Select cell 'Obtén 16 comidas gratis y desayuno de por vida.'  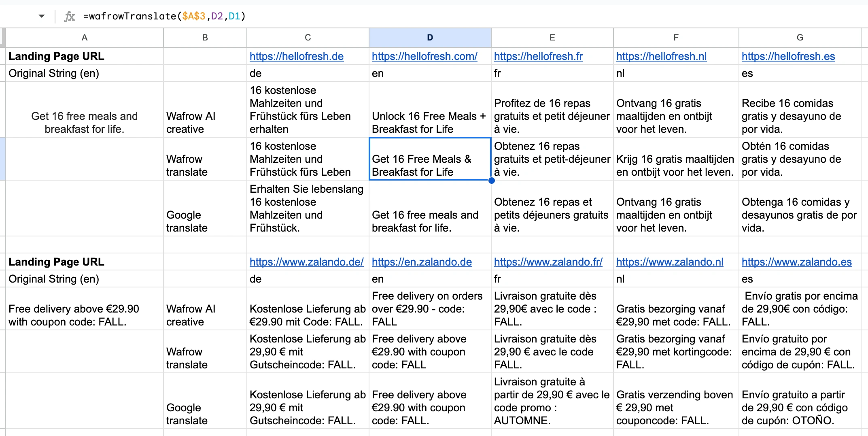coord(800,159)
